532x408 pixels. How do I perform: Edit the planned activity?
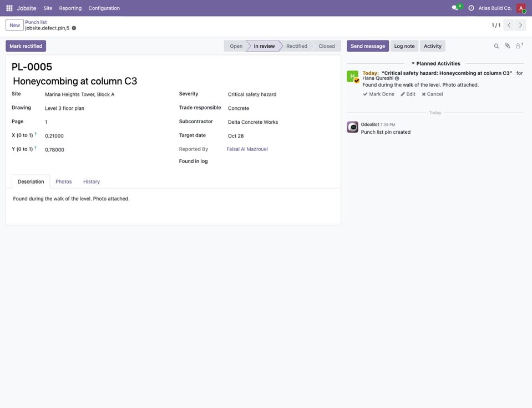pyautogui.click(x=408, y=94)
